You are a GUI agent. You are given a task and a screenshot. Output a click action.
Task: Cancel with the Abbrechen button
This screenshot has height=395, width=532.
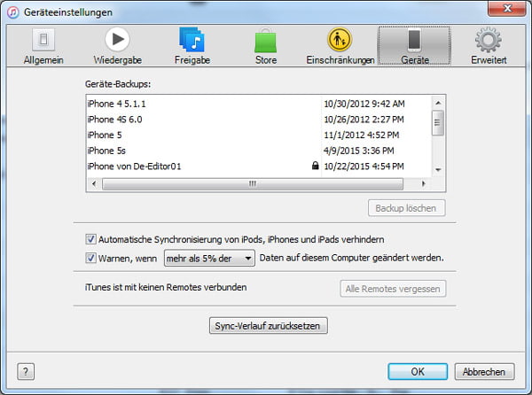point(484,372)
